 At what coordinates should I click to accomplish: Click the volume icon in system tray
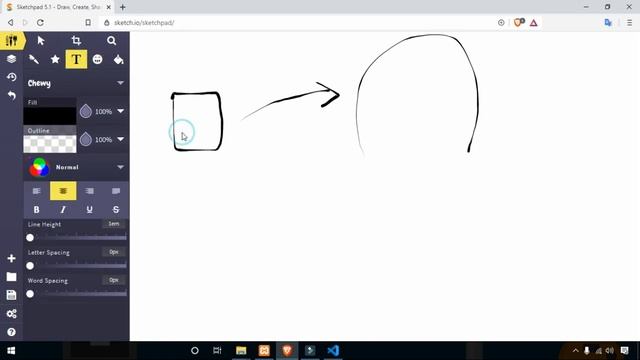610,351
